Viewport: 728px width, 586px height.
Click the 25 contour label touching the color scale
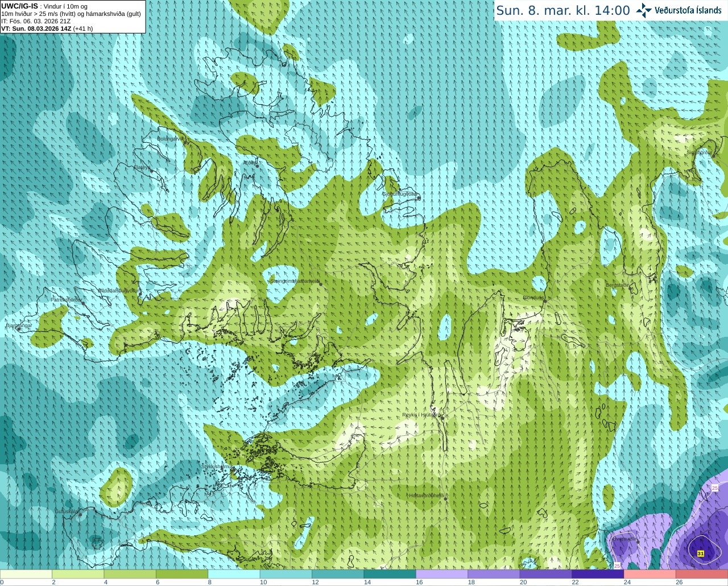coord(618,566)
